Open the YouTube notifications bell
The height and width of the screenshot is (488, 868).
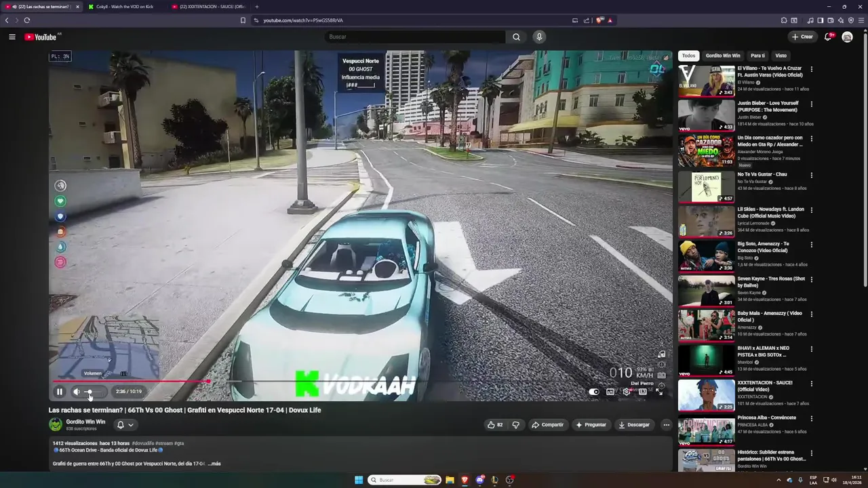828,37
